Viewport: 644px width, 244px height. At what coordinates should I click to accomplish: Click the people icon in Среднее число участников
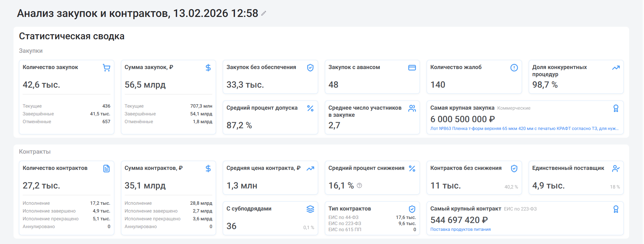click(412, 108)
